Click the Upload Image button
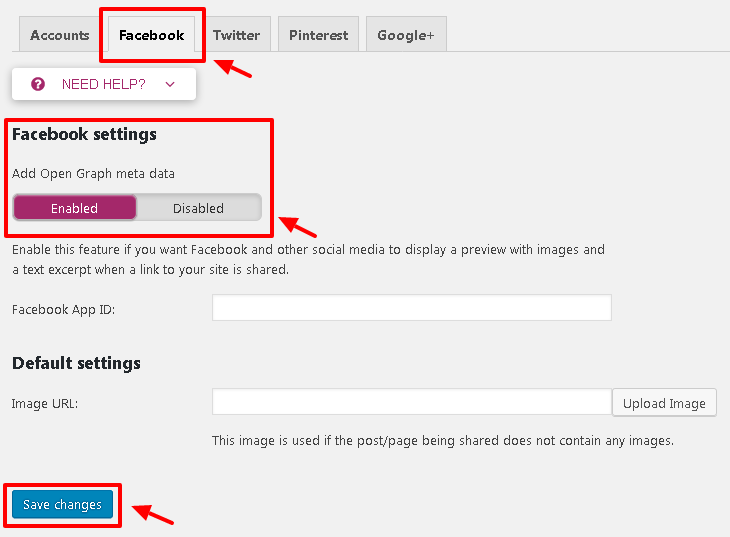Viewport: 730px width, 537px height. (664, 402)
